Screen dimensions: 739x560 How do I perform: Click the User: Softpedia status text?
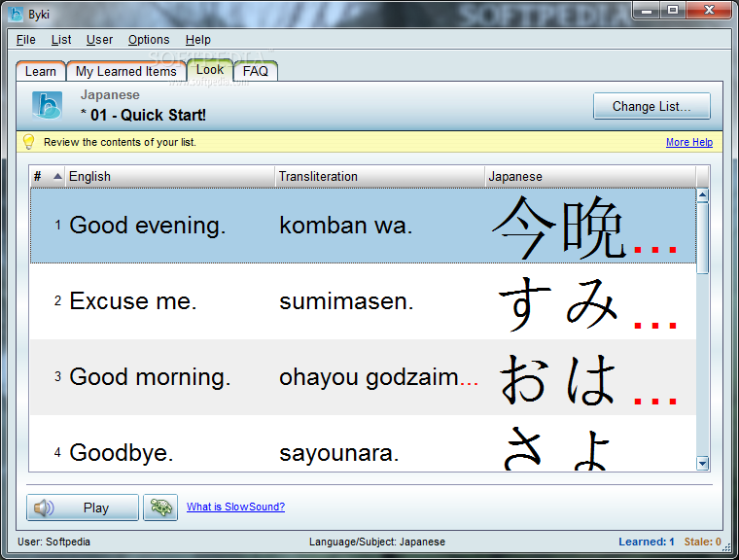53,542
